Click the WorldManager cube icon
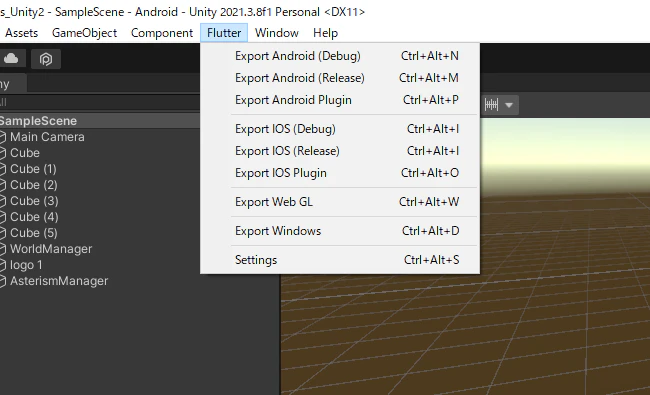This screenshot has width=650, height=395. coord(2,249)
